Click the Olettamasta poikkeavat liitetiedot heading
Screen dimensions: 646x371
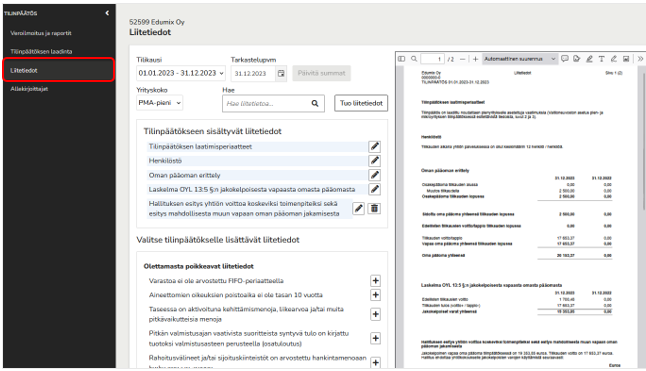coord(199,266)
